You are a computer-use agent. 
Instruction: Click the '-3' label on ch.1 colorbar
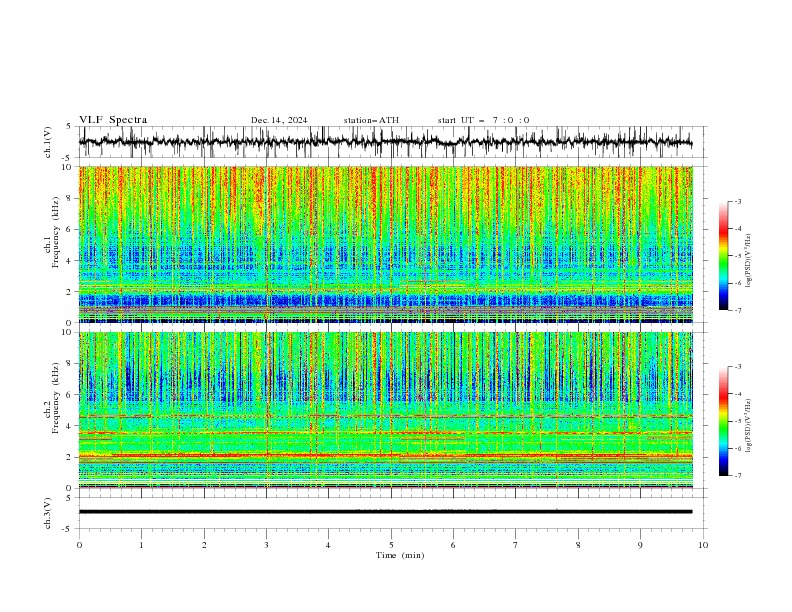[x=737, y=201]
